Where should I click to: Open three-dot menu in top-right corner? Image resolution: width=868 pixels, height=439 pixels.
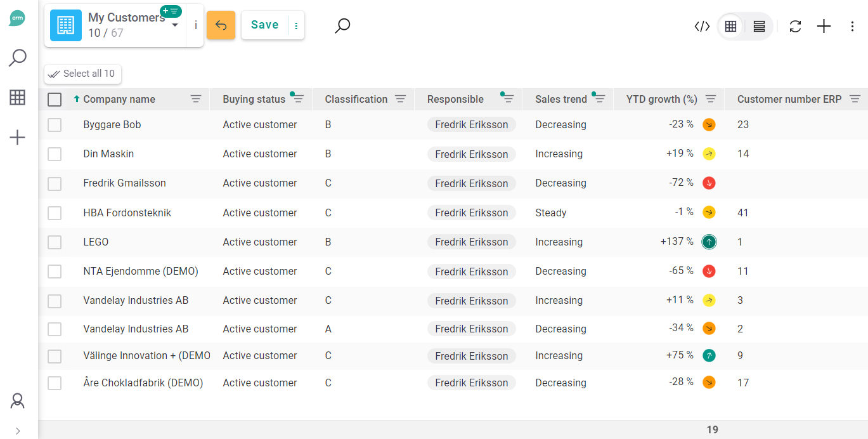(x=852, y=27)
